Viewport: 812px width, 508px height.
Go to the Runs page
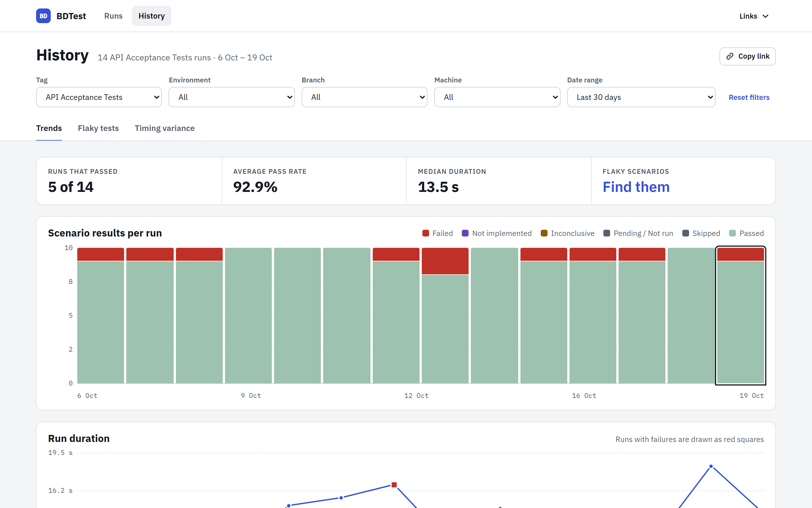pyautogui.click(x=113, y=16)
